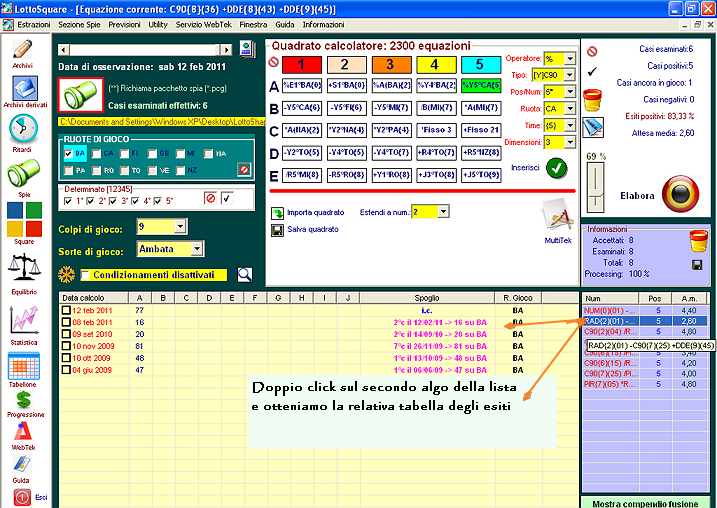
Task: Open the Time dropdown
Action: pos(570,125)
